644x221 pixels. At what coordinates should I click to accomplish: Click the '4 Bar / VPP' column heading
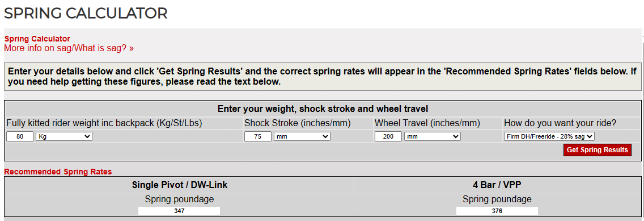pos(497,185)
